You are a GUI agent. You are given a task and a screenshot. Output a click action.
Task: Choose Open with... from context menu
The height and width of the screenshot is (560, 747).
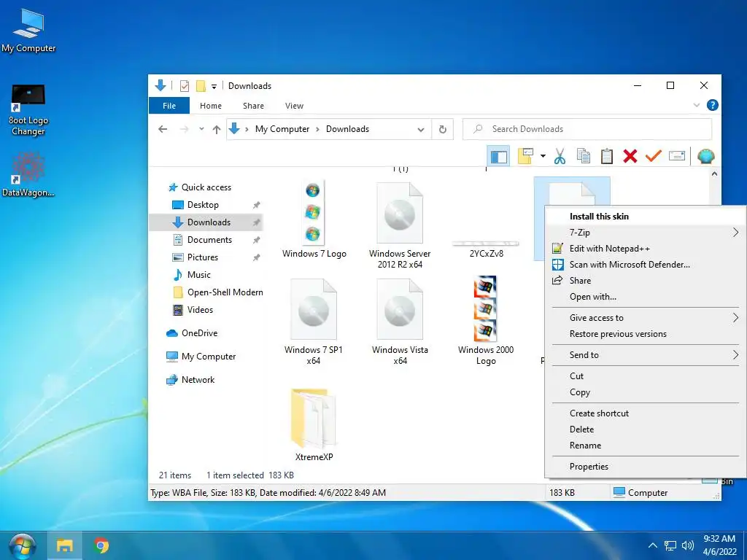click(x=646, y=297)
